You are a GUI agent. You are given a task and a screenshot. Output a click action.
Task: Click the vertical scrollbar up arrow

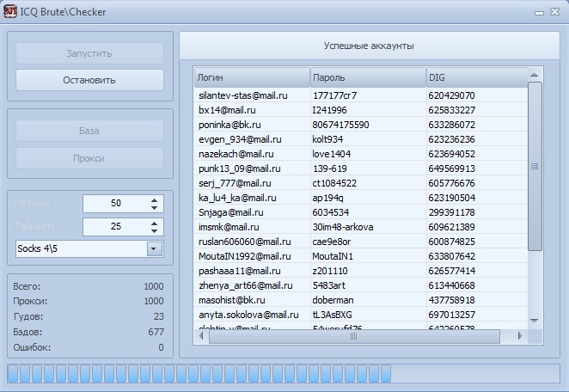(534, 75)
